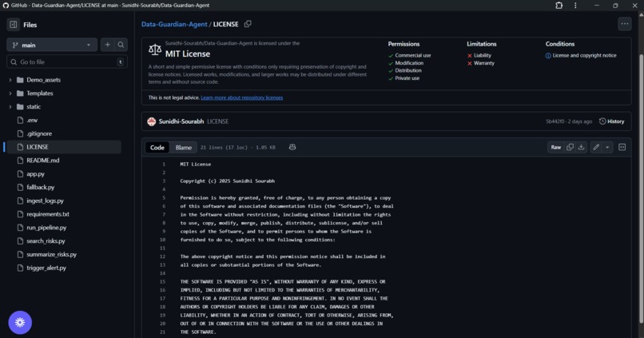Click the MIT License heading
This screenshot has height=338, width=644.
click(x=188, y=54)
